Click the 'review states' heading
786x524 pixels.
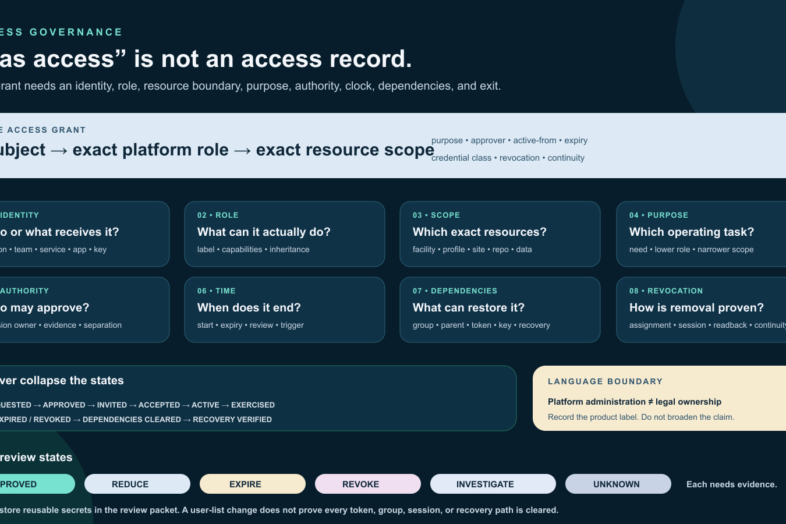click(x=36, y=457)
